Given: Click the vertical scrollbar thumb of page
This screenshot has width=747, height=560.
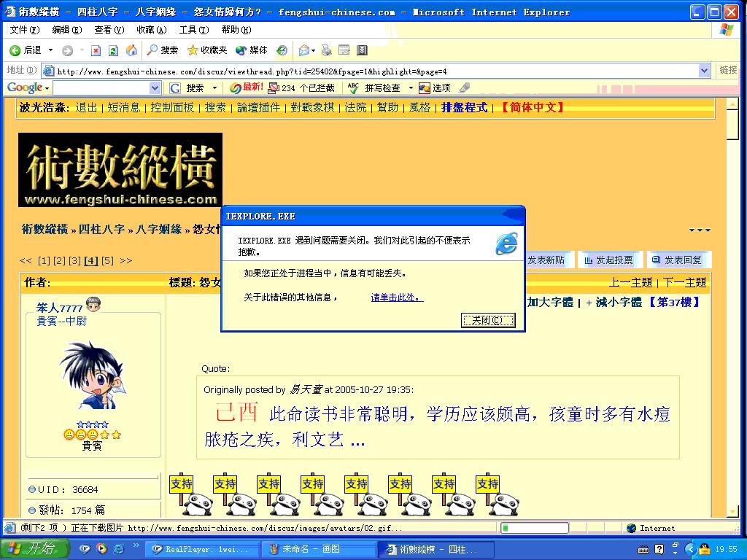Looking at the screenshot, I should point(733,124).
